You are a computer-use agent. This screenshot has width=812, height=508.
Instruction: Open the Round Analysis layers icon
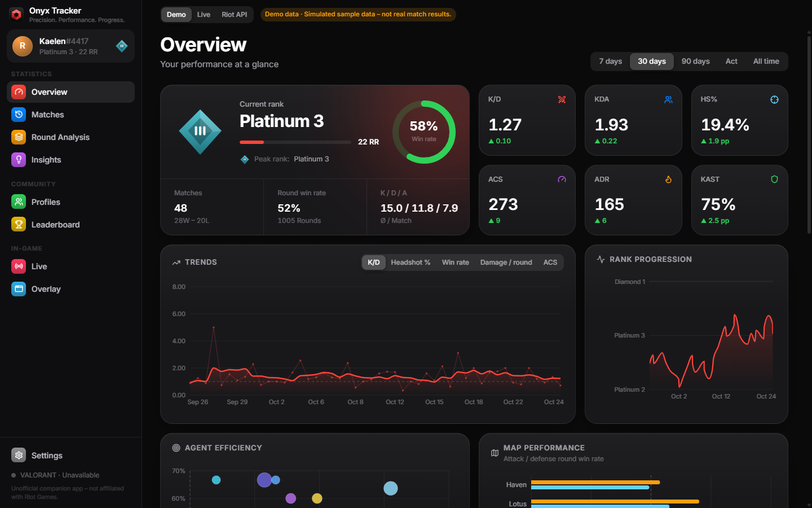pyautogui.click(x=19, y=137)
